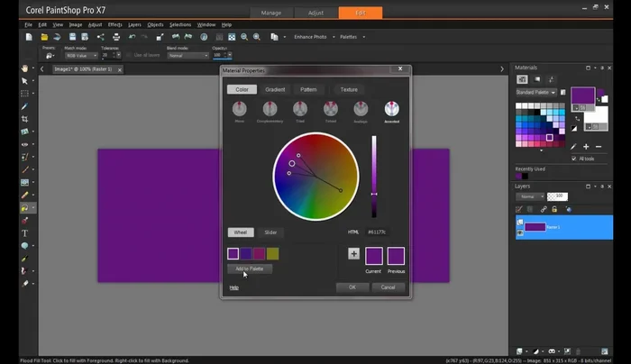Select the Text tool in the toolbar
Viewport: 631px width, 364px height.
[24, 232]
